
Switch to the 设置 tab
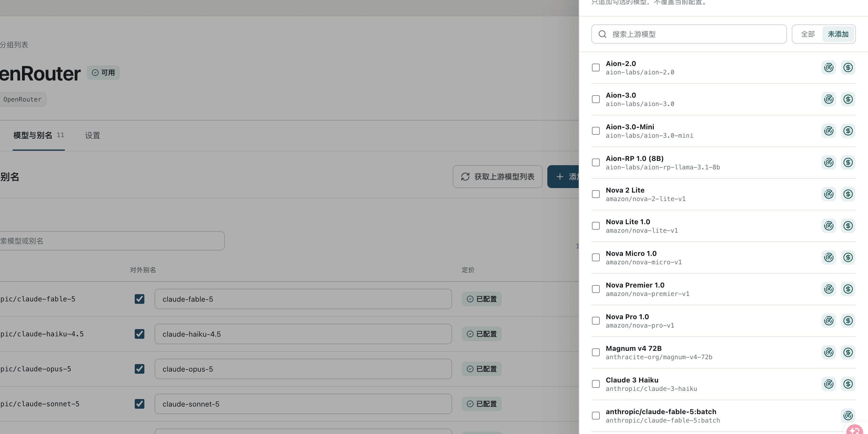[x=92, y=135]
